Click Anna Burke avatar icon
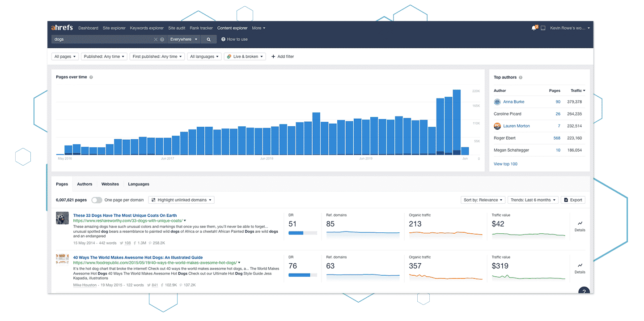The height and width of the screenshot is (321, 644). point(497,102)
